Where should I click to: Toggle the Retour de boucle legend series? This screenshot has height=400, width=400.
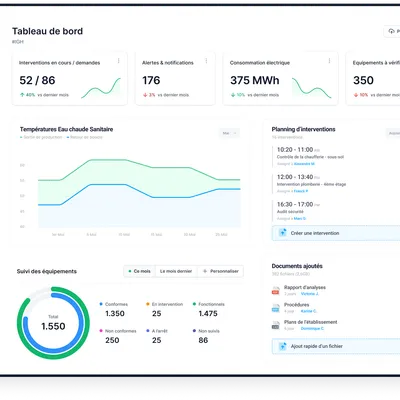click(85, 137)
